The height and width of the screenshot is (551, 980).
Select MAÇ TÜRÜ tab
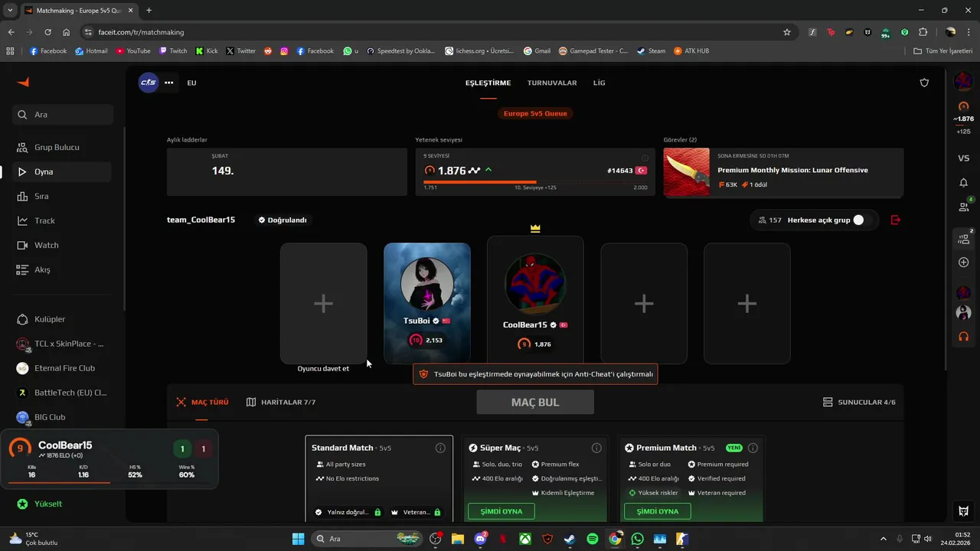(x=202, y=402)
